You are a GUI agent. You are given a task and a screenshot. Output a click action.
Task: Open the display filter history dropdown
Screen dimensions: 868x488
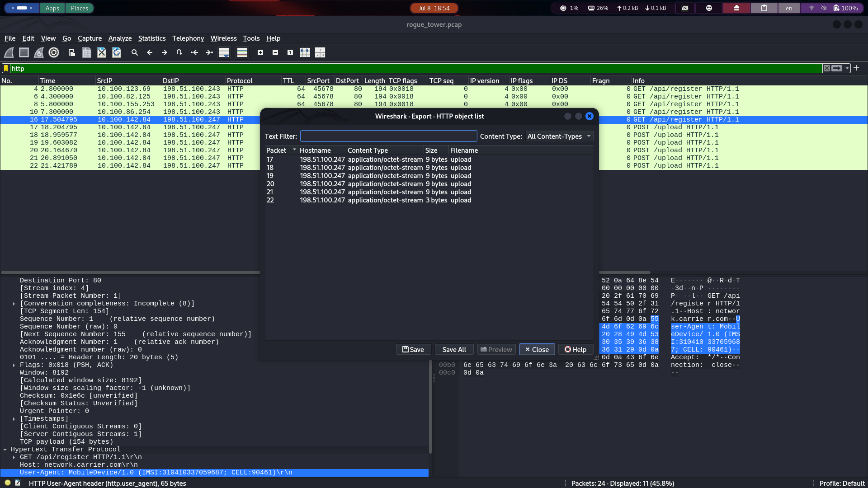pos(847,68)
